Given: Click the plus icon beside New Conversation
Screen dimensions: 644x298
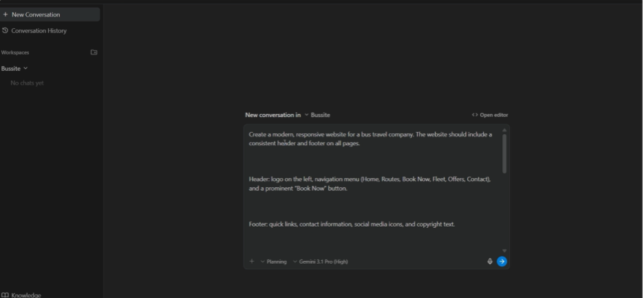Looking at the screenshot, I should coord(6,14).
